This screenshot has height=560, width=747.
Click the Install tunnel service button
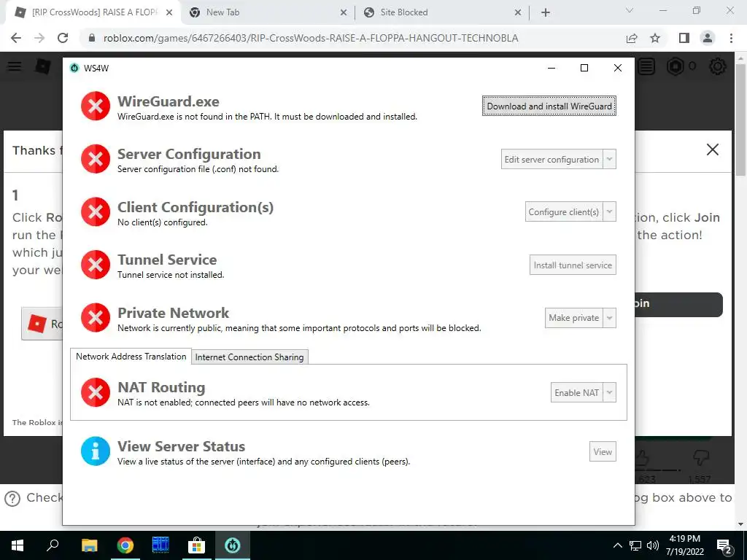573,265
